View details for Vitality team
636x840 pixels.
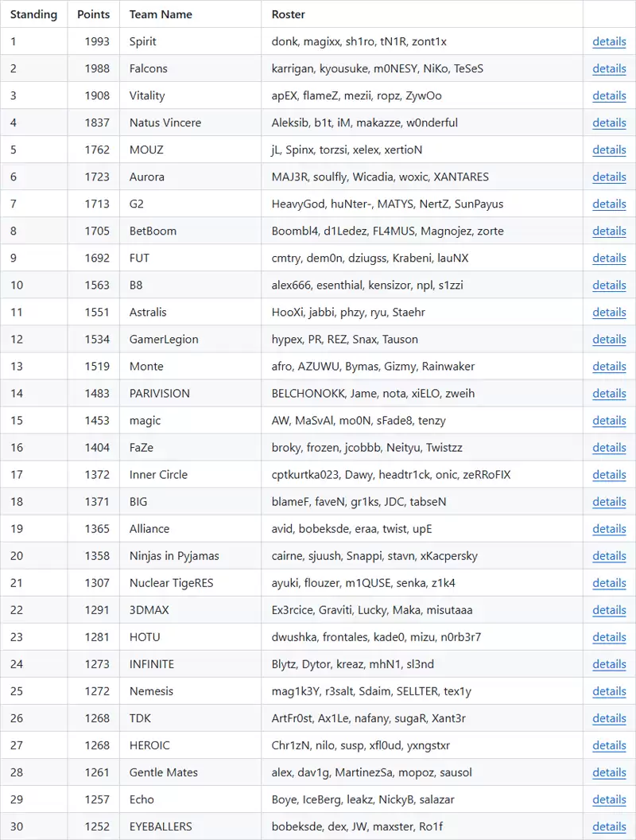[609, 96]
